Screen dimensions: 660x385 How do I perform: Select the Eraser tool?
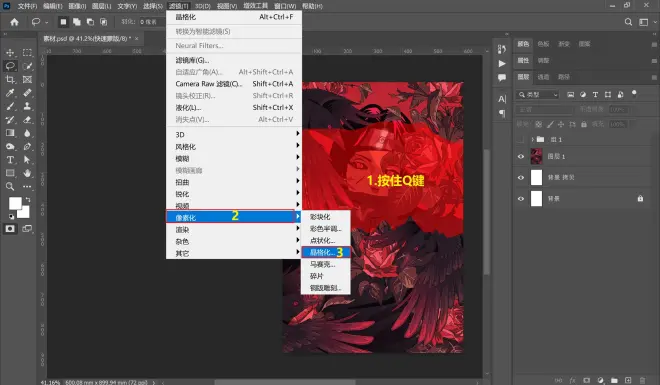pos(27,120)
